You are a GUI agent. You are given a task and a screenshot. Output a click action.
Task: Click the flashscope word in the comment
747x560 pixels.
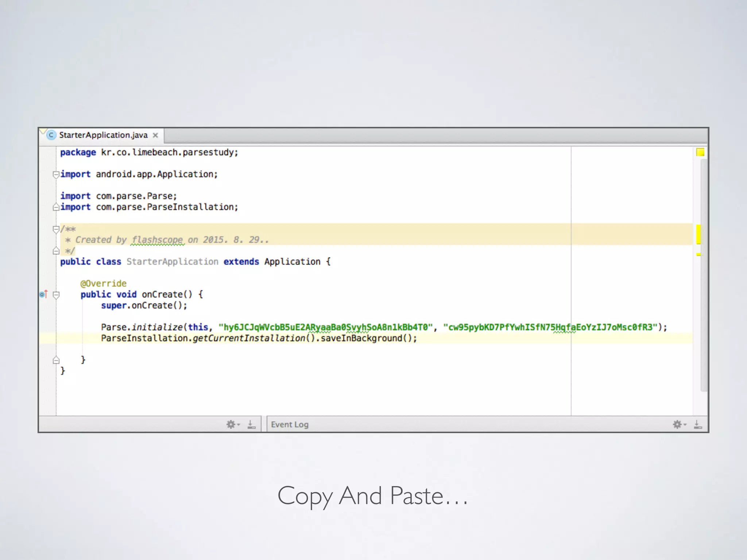[157, 240]
